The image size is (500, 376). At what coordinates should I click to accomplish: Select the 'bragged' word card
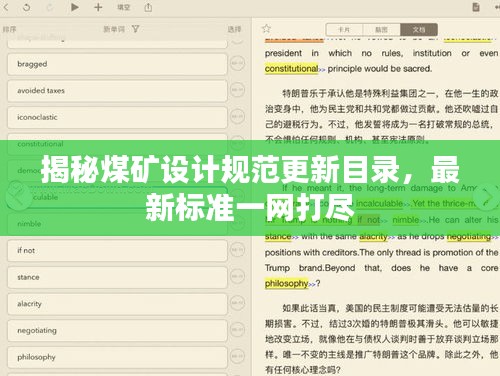coord(117,64)
